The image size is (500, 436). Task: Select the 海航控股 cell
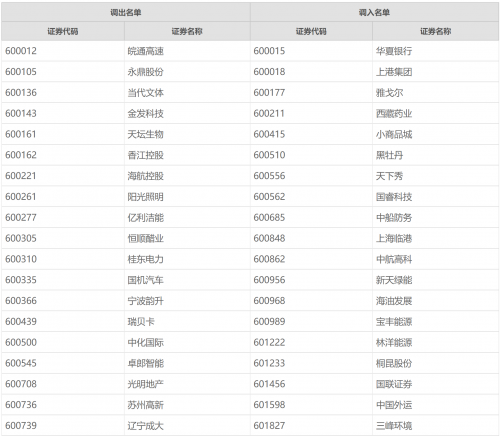click(146, 176)
